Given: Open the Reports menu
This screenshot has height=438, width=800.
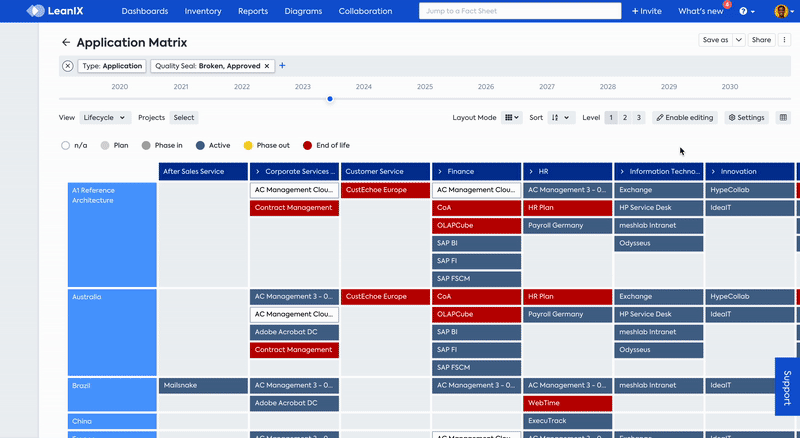Looking at the screenshot, I should point(253,11).
